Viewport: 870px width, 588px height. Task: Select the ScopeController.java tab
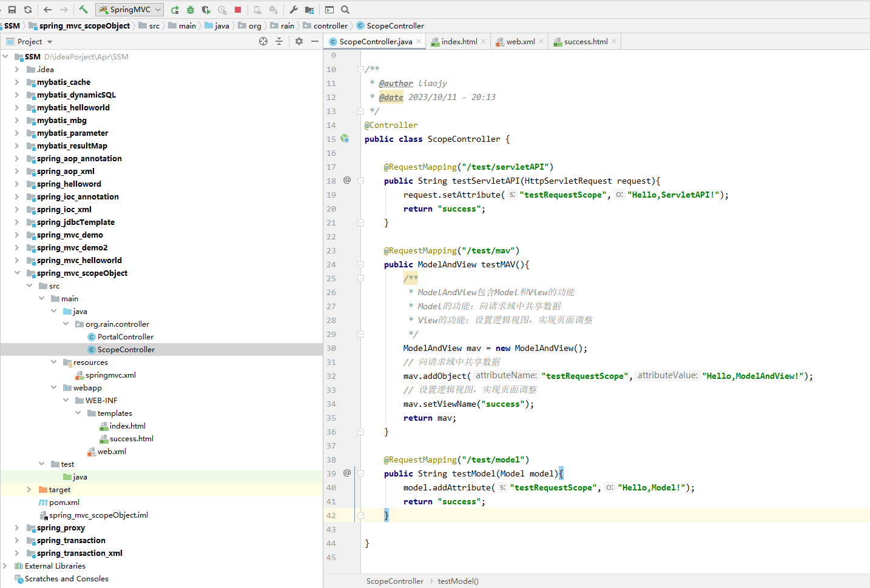coord(376,41)
